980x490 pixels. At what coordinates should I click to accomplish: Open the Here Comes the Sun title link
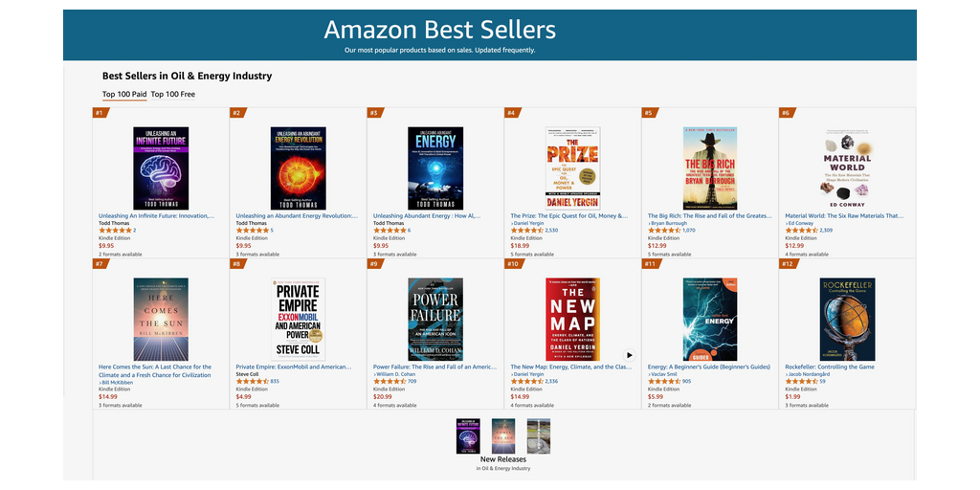coord(155,367)
